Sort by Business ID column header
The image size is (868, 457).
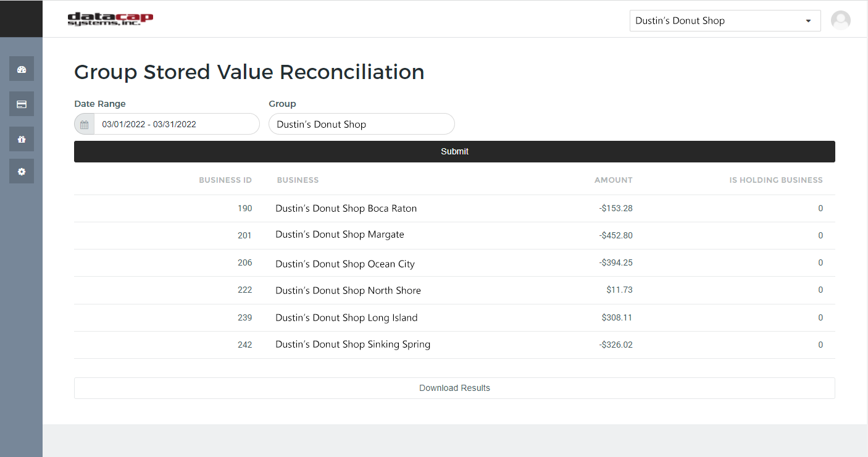tap(225, 180)
